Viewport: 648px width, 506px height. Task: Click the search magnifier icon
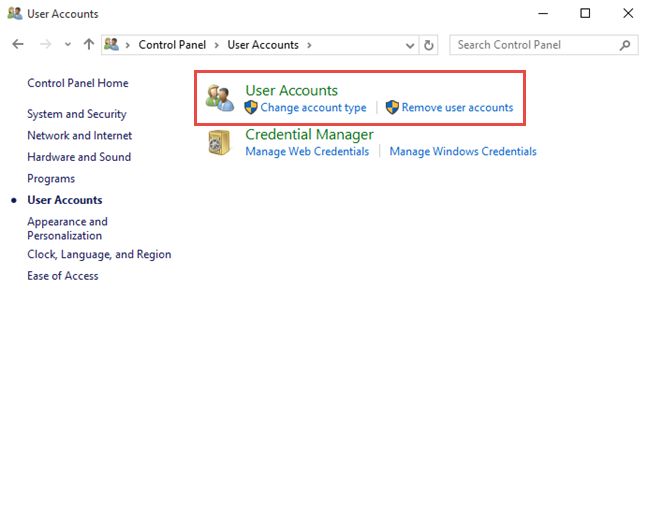[x=625, y=45]
